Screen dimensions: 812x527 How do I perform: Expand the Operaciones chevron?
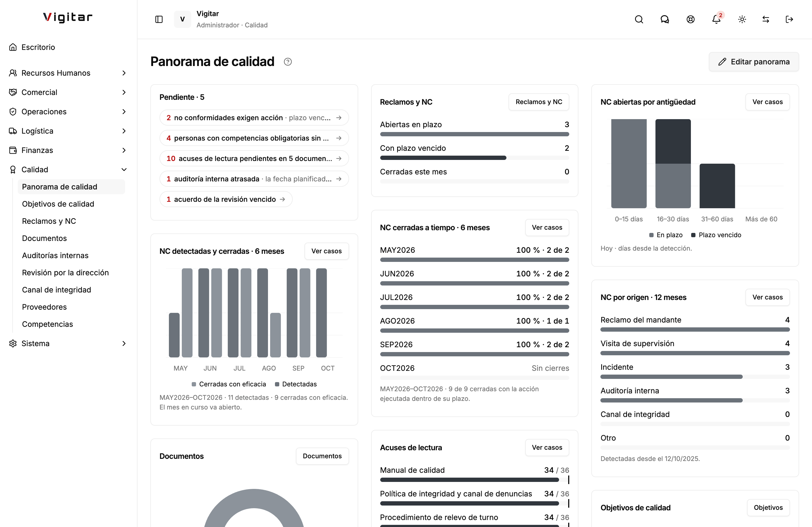124,111
